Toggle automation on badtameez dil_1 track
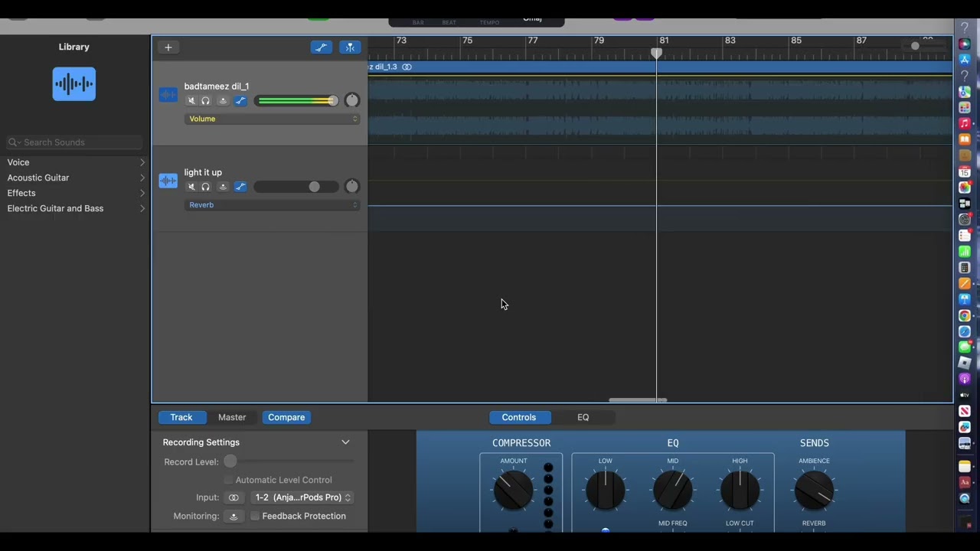 240,101
